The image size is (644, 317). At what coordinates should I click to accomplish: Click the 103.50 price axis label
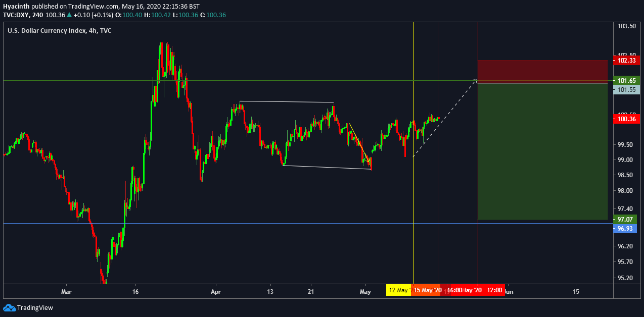(x=626, y=26)
